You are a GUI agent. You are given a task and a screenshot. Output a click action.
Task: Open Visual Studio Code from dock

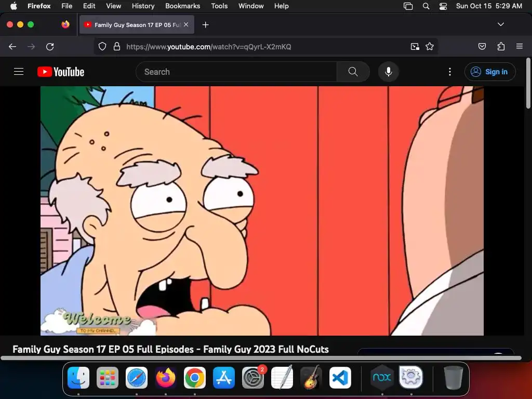click(x=340, y=378)
